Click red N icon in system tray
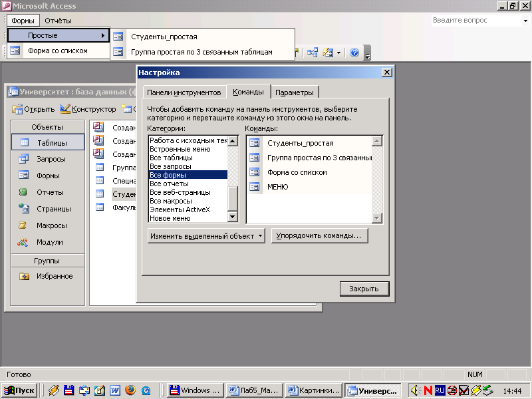Viewport: 532px width, 399px height. [x=428, y=390]
